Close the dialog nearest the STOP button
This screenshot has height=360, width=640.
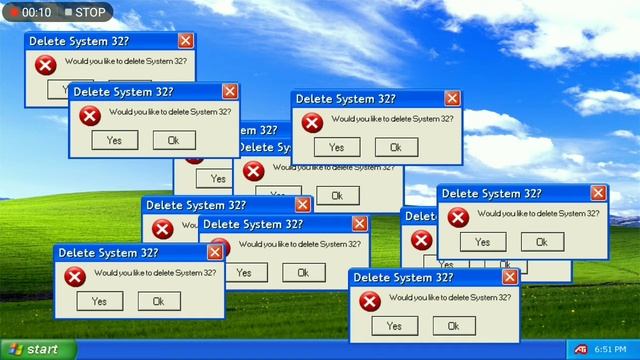(x=186, y=41)
